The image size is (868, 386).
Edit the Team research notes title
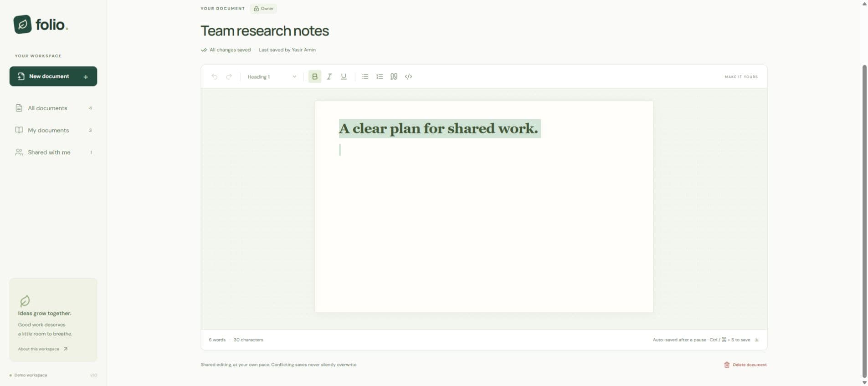click(265, 31)
